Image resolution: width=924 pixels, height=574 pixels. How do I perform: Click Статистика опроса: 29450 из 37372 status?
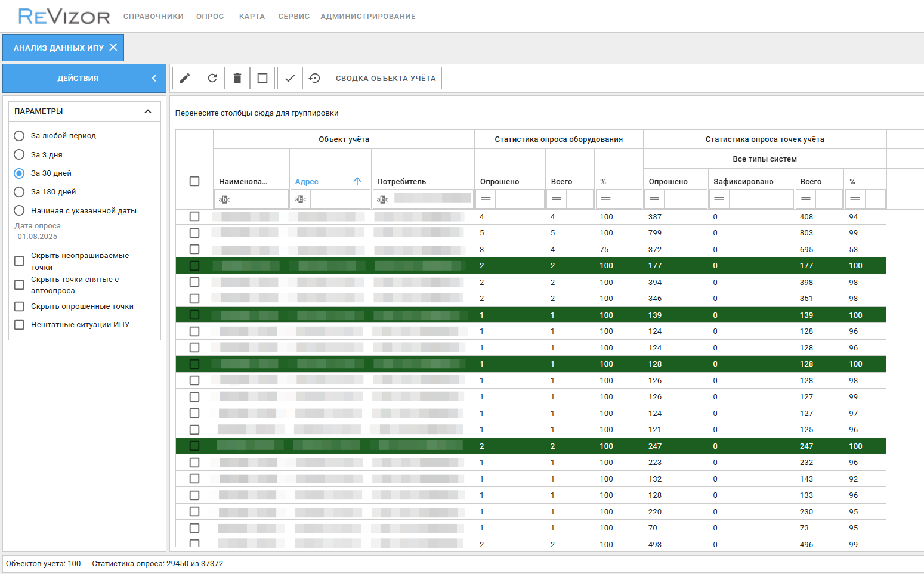coord(157,564)
